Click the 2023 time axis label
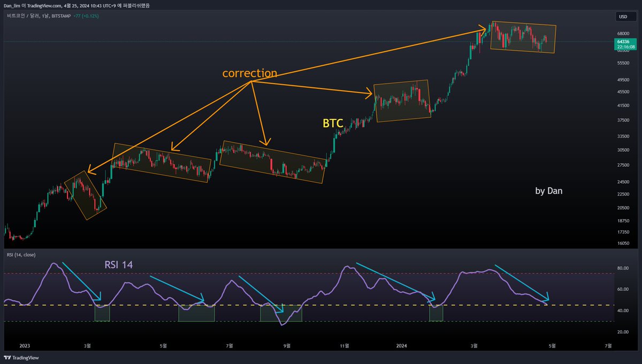The width and height of the screenshot is (642, 364). coord(25,346)
